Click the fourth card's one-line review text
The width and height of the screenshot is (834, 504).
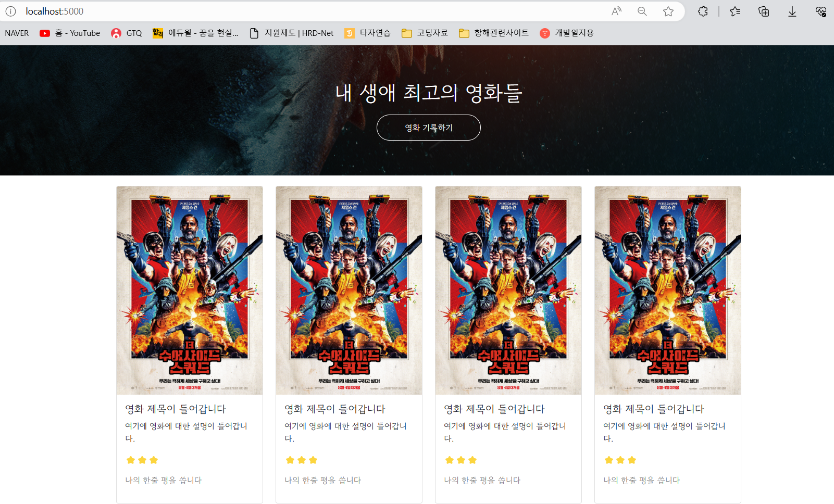pyautogui.click(x=642, y=480)
